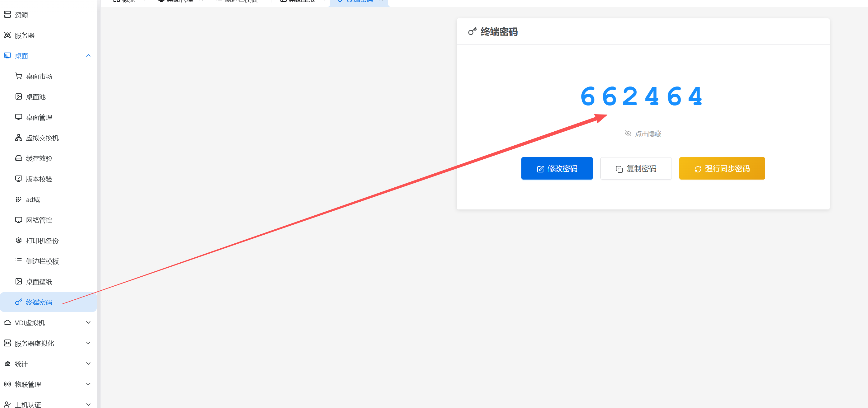868x408 pixels.
Task: Open 网络管控 settings
Action: (x=39, y=220)
